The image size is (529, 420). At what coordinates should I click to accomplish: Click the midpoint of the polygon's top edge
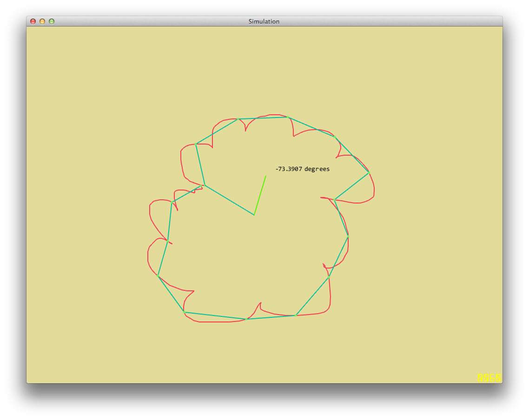click(263, 118)
